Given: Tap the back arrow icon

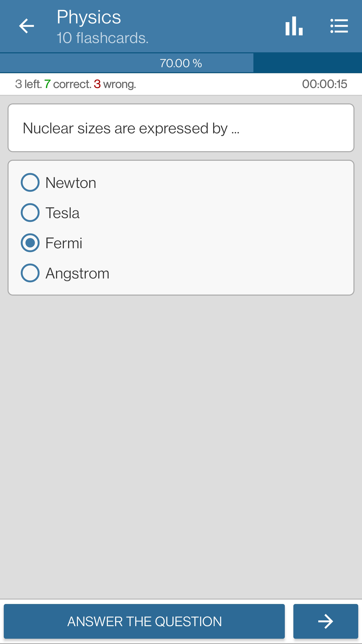Looking at the screenshot, I should pos(26,26).
